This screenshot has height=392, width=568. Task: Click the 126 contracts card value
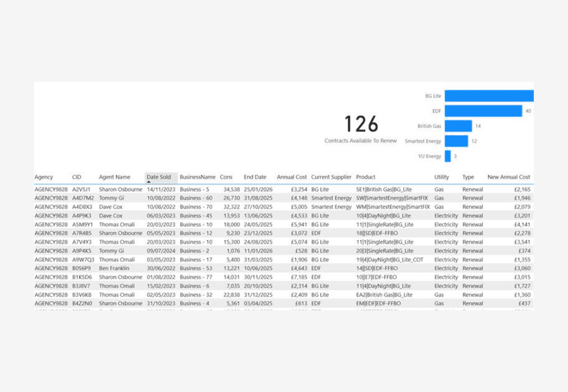[361, 124]
